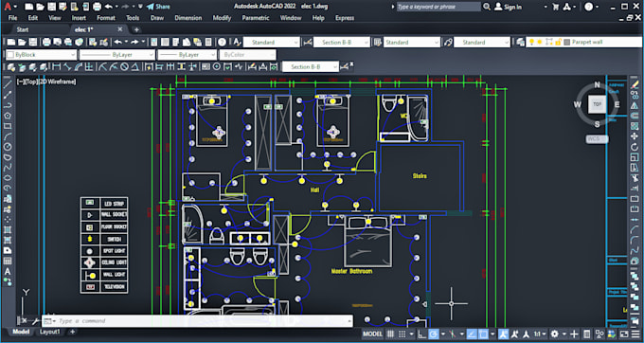
Task: Open the Modify menu
Action: pyautogui.click(x=222, y=18)
